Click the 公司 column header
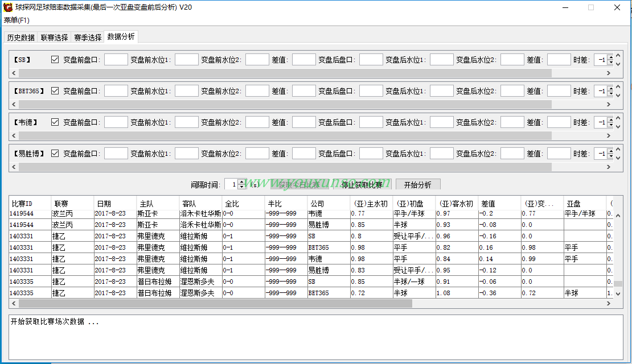Image resolution: width=632 pixels, height=364 pixels. point(317,204)
